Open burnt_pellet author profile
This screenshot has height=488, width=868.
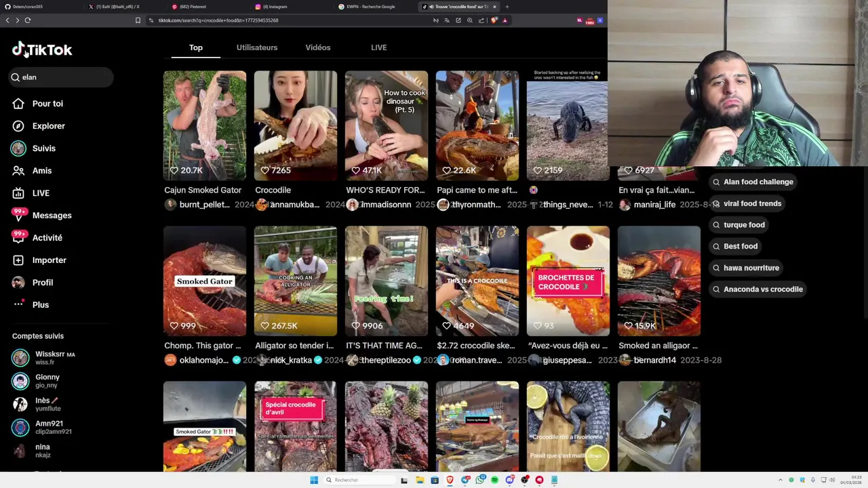point(204,205)
